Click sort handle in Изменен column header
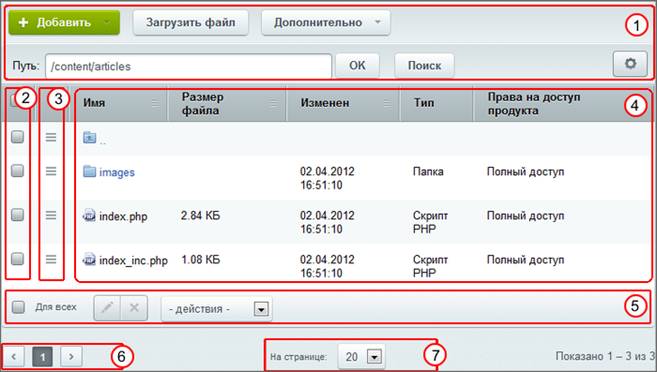Viewport: 657px width, 372px height. pyautogui.click(x=388, y=103)
